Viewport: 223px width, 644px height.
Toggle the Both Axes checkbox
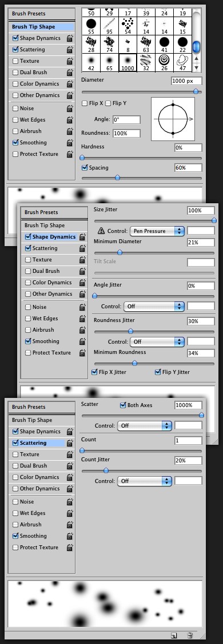[122, 405]
